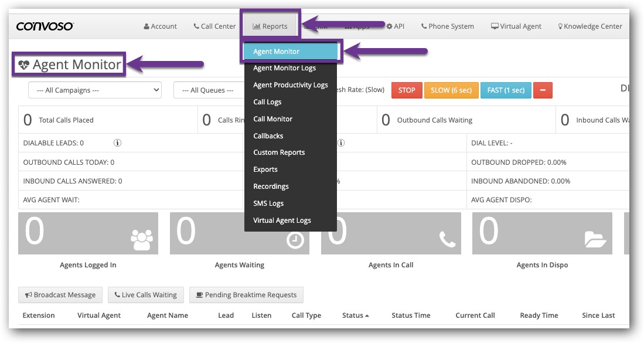Open Recordings from the Reports dropdown
This screenshot has width=644, height=343.
[271, 186]
